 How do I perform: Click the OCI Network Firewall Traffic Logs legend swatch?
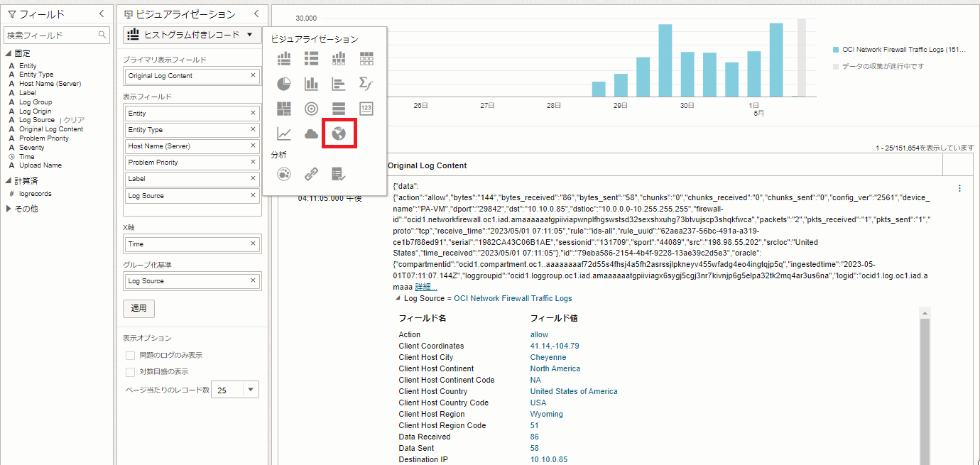pyautogui.click(x=836, y=50)
